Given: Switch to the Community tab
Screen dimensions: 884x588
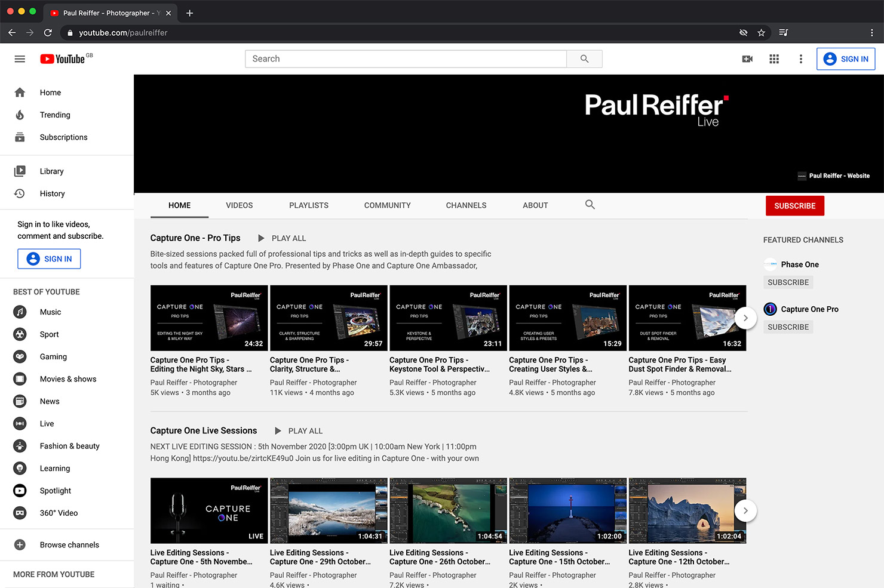Looking at the screenshot, I should coord(388,205).
